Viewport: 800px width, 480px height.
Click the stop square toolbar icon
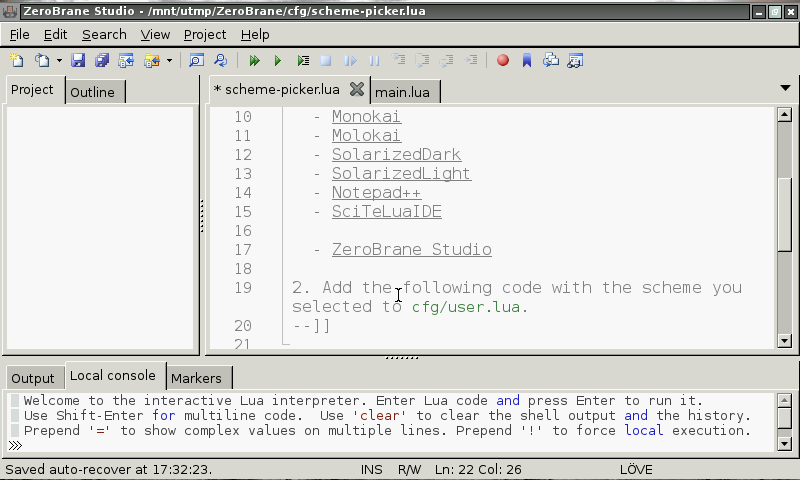[326, 60]
